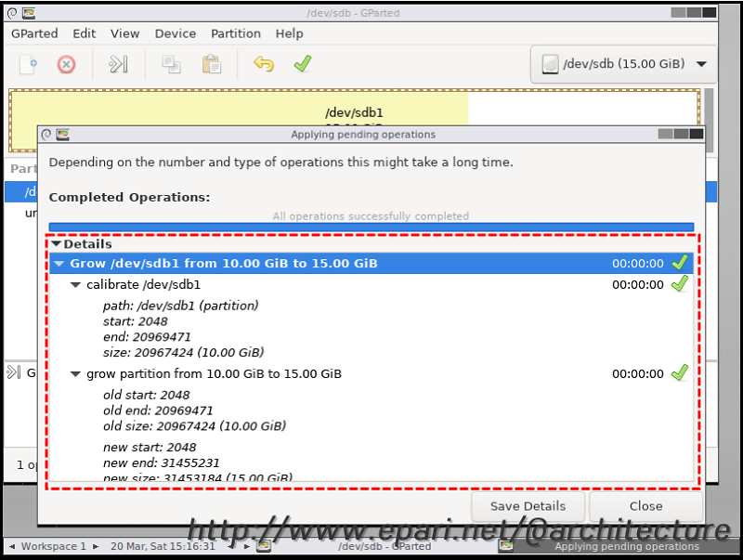Undo the last operation with the yellow arrow
Viewport: 743px width, 560px height.
click(264, 63)
